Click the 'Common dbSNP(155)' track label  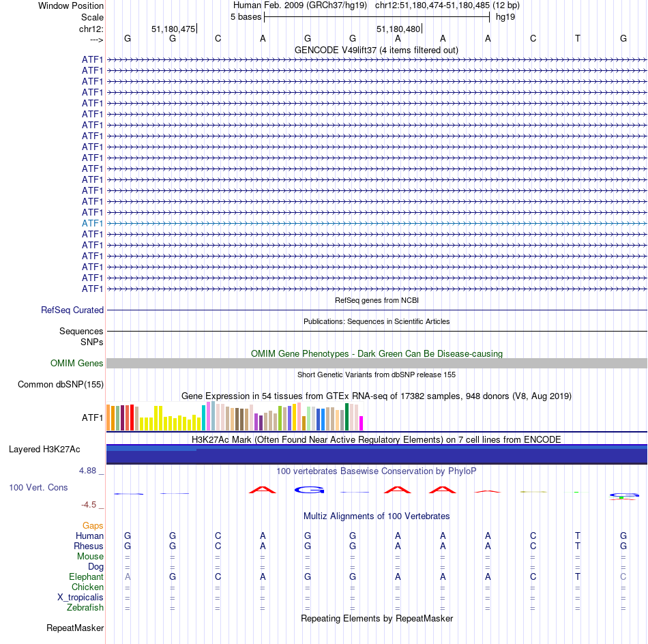60,384
